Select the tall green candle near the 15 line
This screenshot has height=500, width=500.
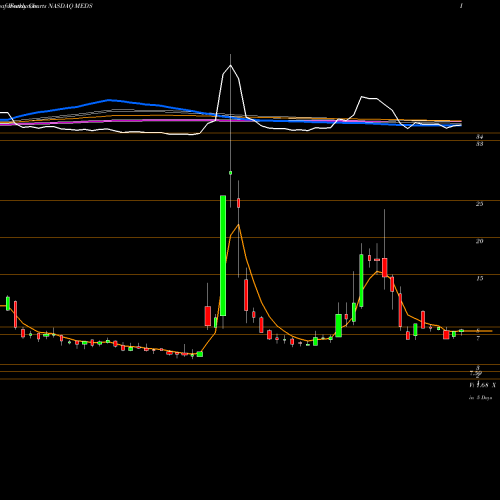(361, 280)
